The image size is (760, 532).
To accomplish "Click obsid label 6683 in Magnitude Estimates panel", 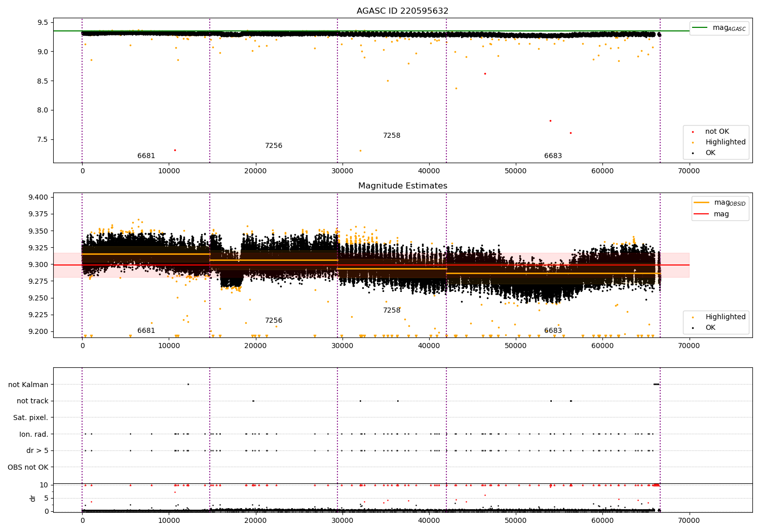I will pyautogui.click(x=553, y=331).
